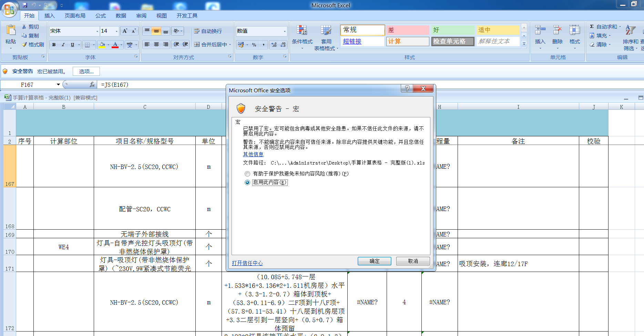Screen dimensions: 644x336
Task: Expand the AutoSum (自动求和) dropdown
Action: pos(620,27)
